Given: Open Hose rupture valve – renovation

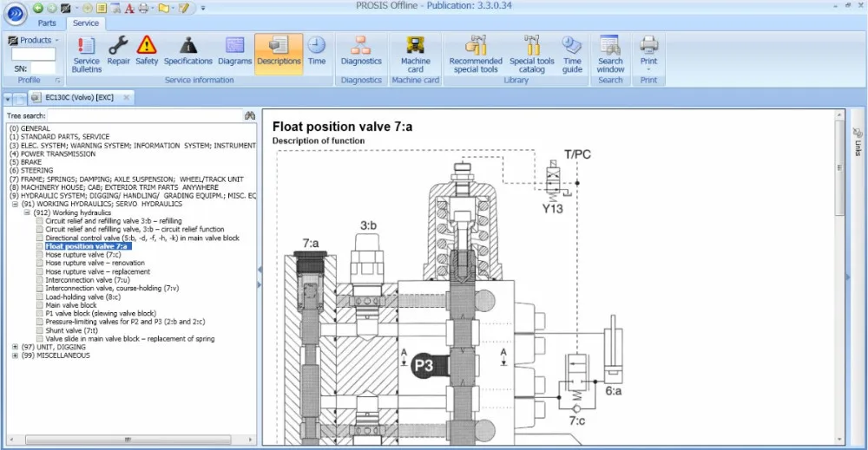Looking at the screenshot, I should (x=95, y=263).
